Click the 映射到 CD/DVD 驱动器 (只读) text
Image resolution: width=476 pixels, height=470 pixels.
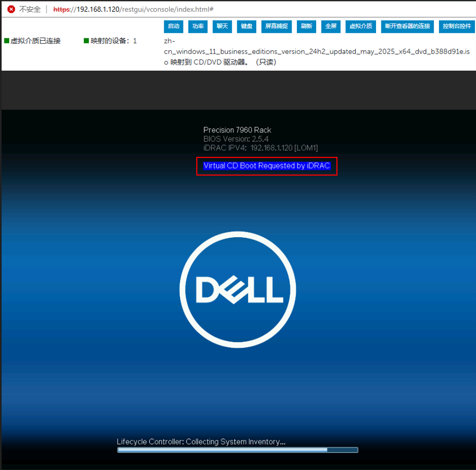(223, 62)
